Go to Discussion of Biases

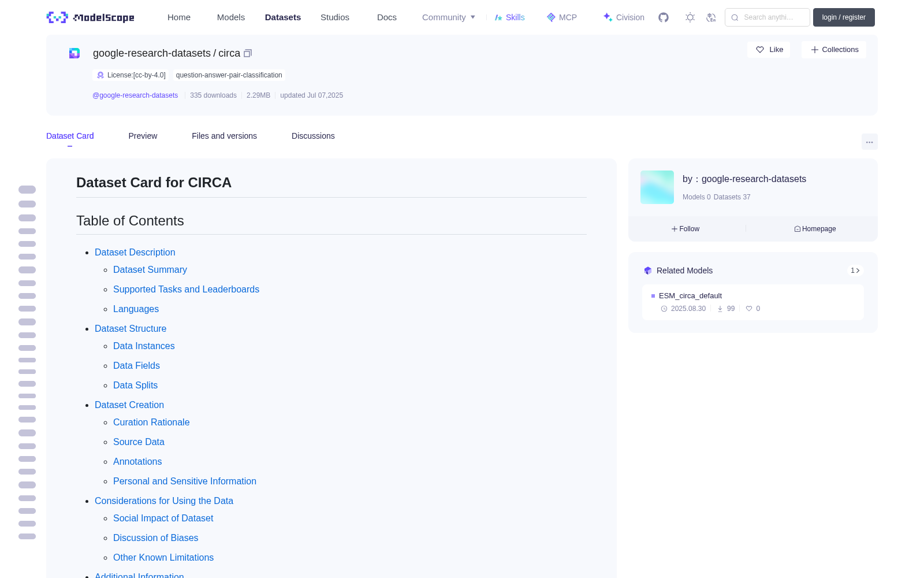click(155, 538)
